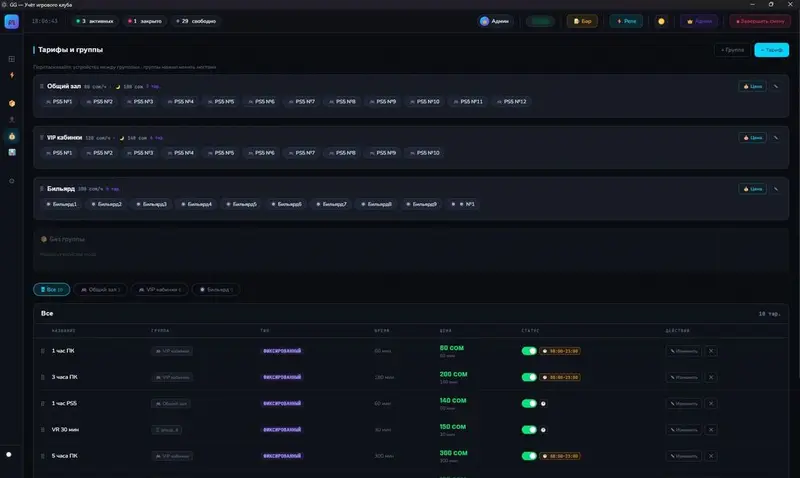800x478 pixels.
Task: Open the grid dashboard icon in the sidebar
Action: (x=12, y=59)
